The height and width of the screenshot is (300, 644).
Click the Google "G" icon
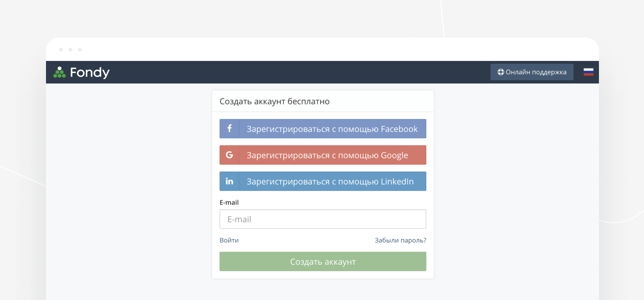pyautogui.click(x=230, y=155)
